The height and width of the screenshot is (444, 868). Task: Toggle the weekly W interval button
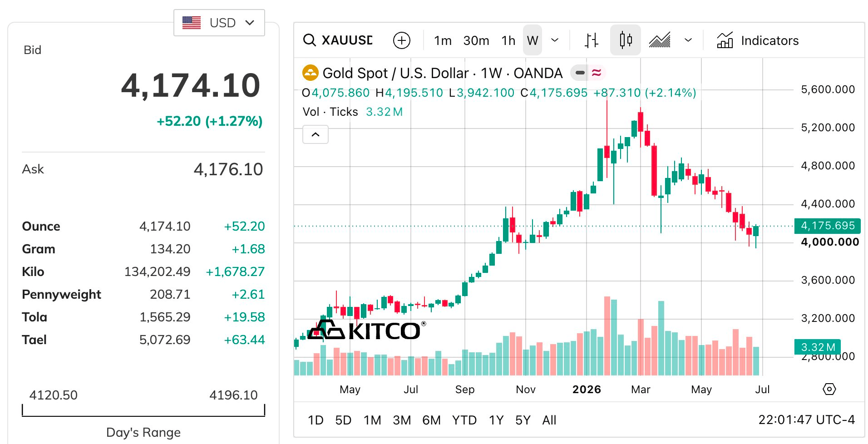coord(533,40)
